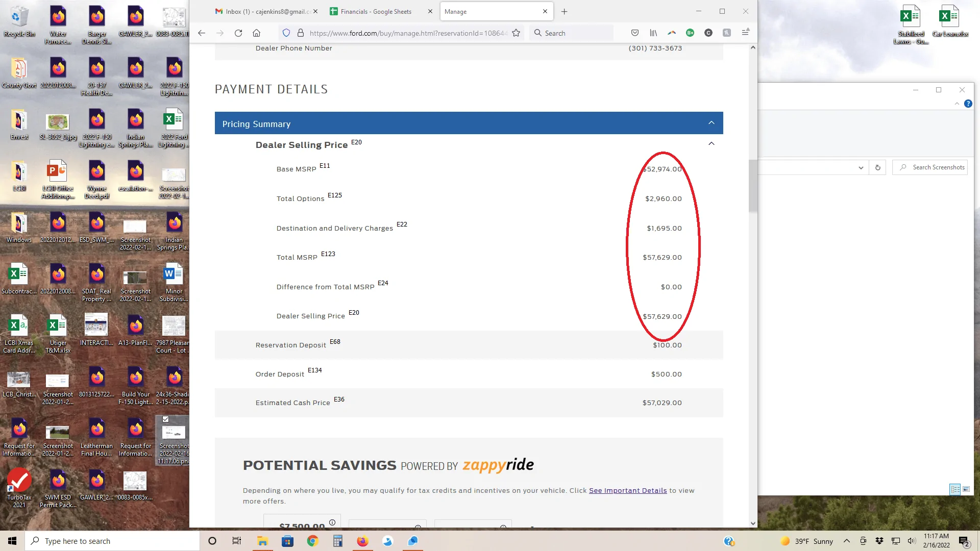
Task: Select the Firefox icon on the taskbar
Action: click(x=362, y=541)
